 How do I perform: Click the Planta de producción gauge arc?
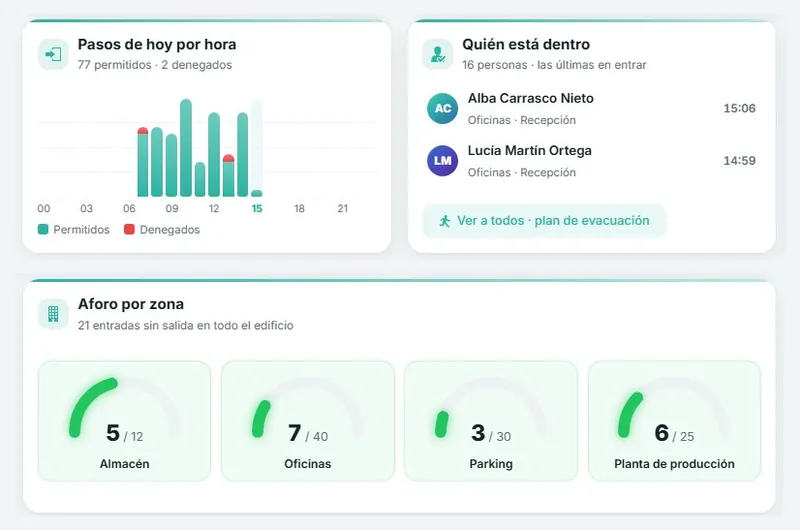click(x=629, y=414)
